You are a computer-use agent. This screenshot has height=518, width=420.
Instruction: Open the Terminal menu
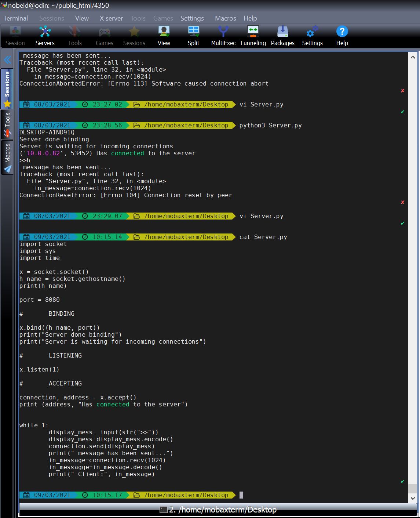[16, 18]
